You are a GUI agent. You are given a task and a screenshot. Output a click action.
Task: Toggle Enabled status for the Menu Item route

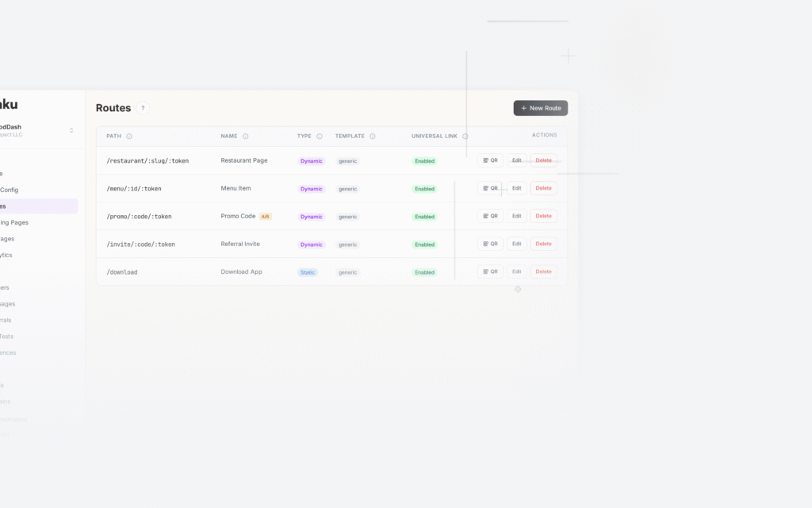(424, 189)
